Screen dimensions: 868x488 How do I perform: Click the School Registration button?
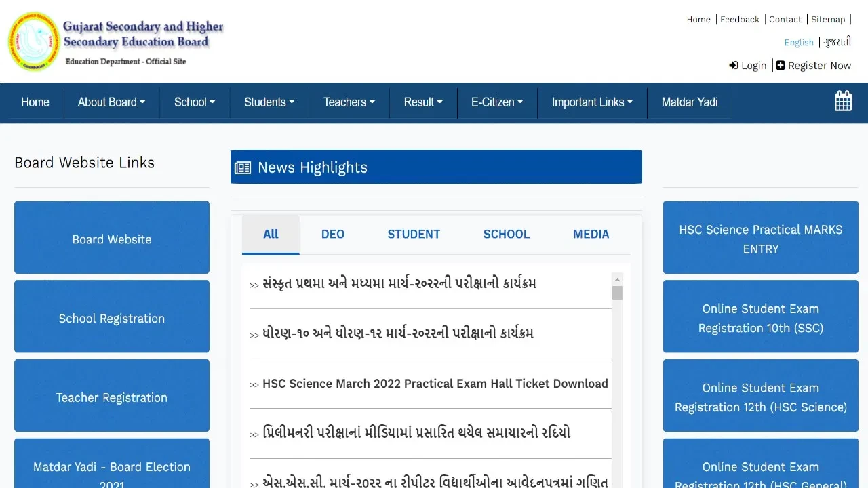[112, 319]
